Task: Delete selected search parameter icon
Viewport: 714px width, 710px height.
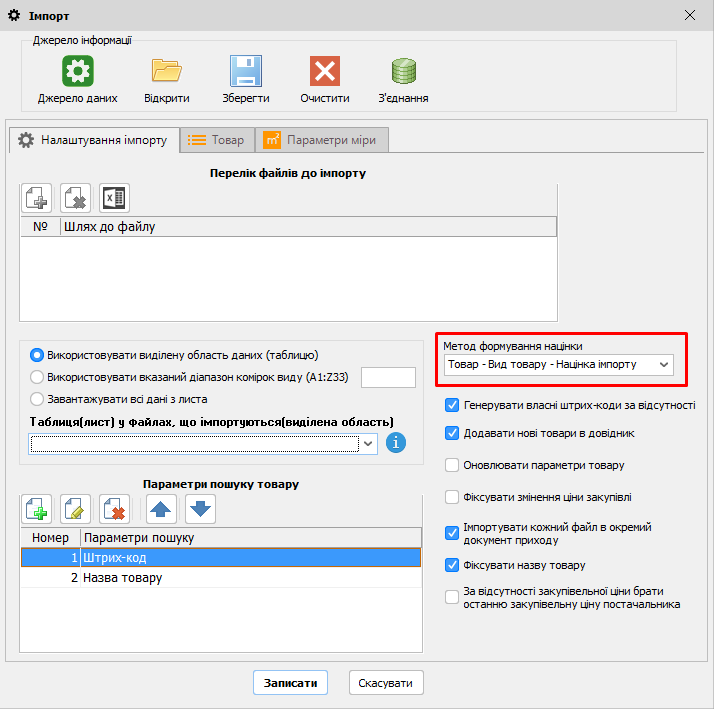Action: (114, 508)
